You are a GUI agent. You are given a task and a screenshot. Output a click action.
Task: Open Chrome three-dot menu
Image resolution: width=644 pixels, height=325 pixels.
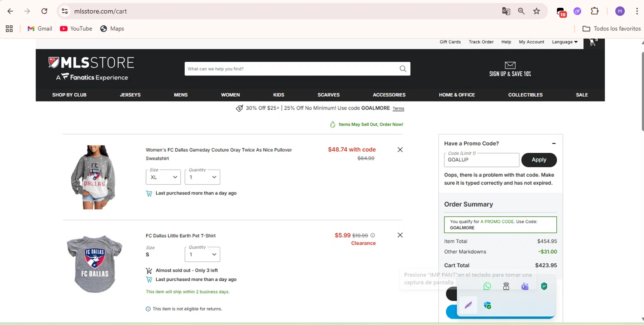click(x=637, y=11)
